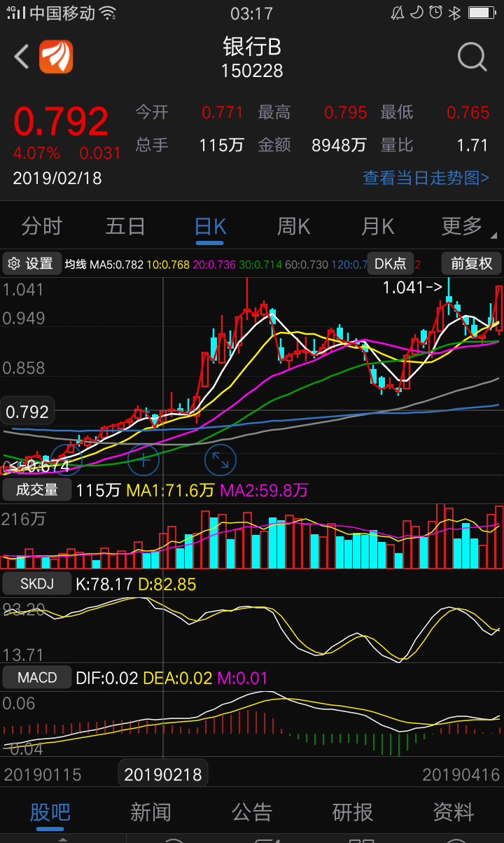Open the orange Eastmoney logo icon

pyautogui.click(x=56, y=57)
